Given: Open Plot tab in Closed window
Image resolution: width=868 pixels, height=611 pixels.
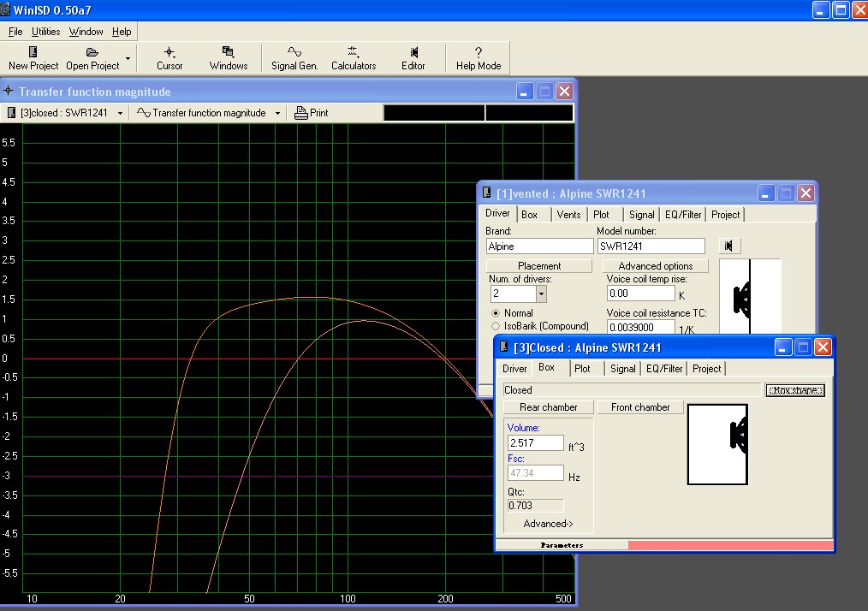Looking at the screenshot, I should click(582, 369).
